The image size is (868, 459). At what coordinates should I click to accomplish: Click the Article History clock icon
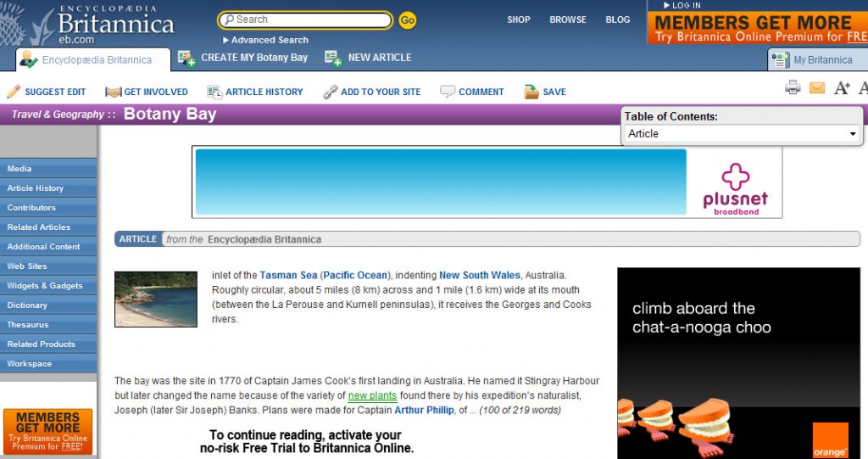click(x=214, y=92)
